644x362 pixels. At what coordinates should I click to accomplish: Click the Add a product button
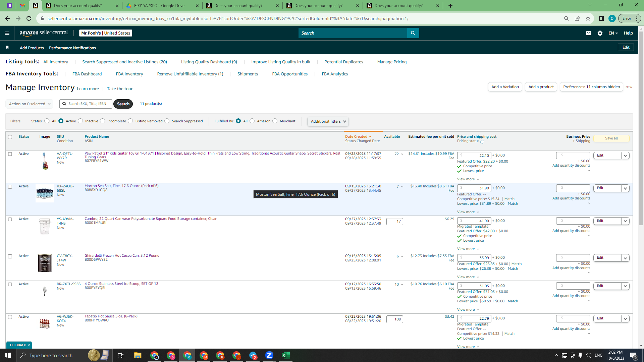(x=541, y=87)
